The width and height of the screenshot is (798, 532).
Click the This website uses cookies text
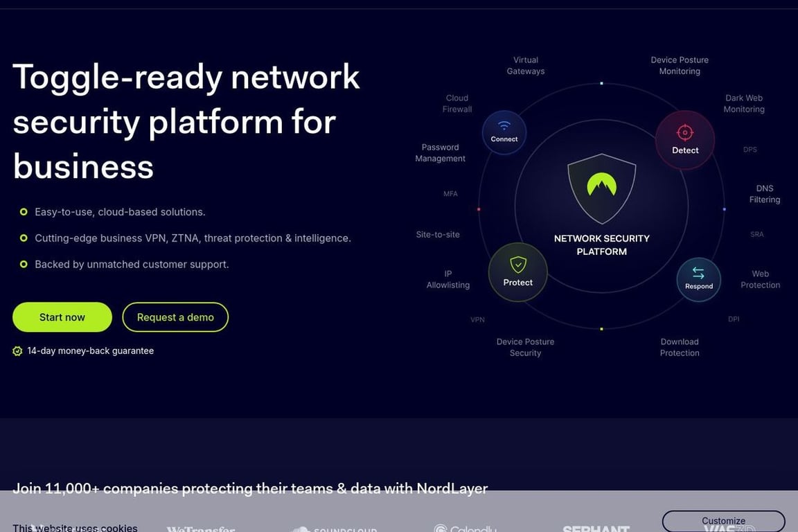75,527
